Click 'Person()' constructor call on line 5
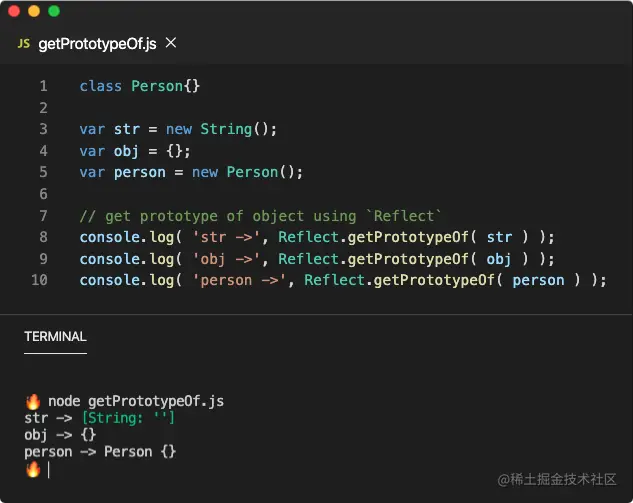The image size is (633, 503). click(260, 172)
